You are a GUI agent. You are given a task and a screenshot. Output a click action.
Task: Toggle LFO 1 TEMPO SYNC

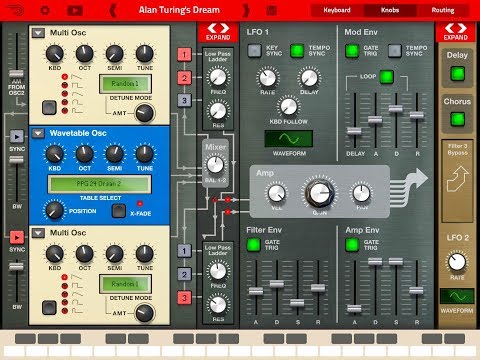297,51
